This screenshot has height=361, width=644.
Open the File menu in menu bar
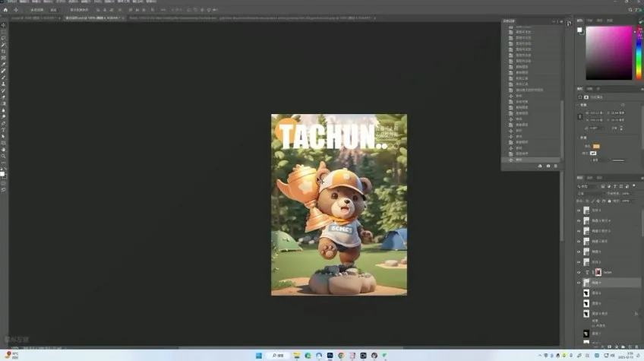(x=14, y=2)
